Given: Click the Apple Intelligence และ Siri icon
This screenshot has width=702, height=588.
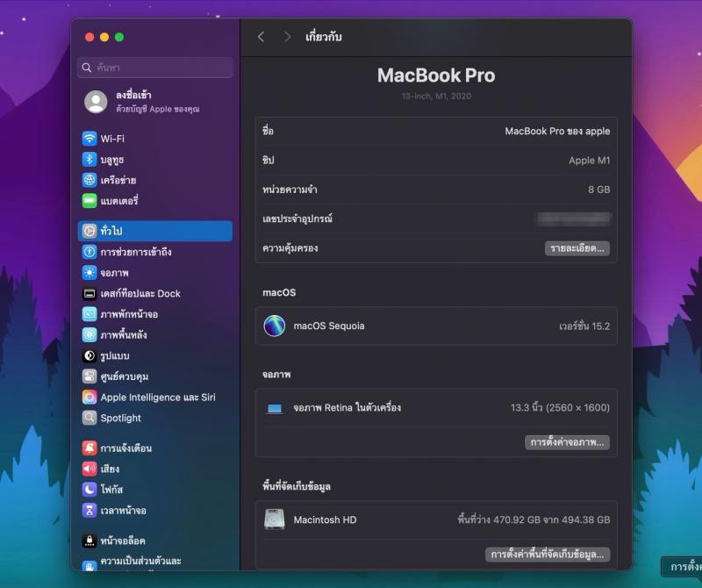Looking at the screenshot, I should point(90,397).
